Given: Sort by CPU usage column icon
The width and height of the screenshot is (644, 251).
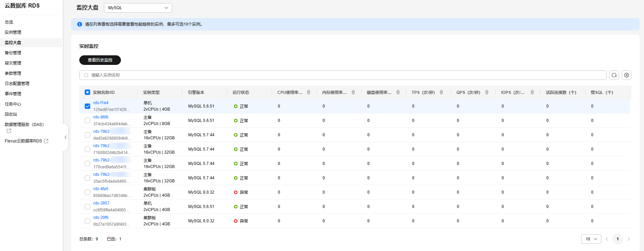Looking at the screenshot, I should [308, 93].
